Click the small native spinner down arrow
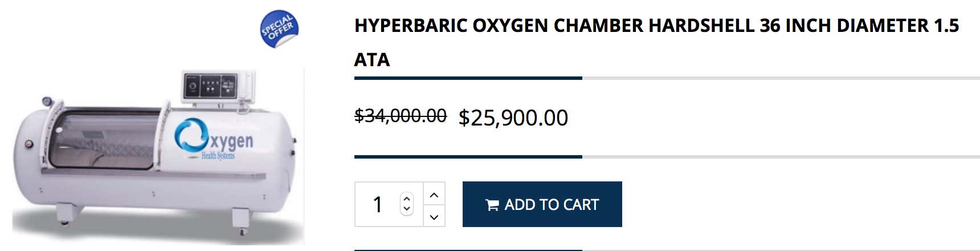This screenshot has height=251, width=980. tap(406, 209)
